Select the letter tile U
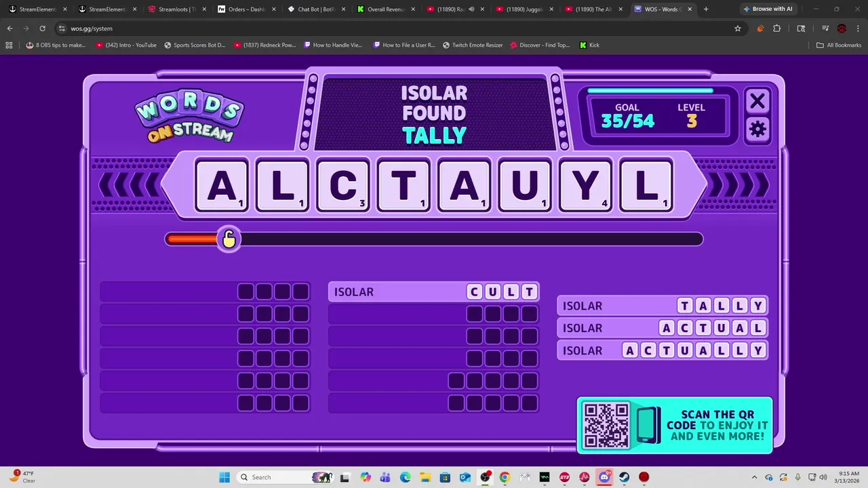This screenshot has height=488, width=868. tap(525, 185)
